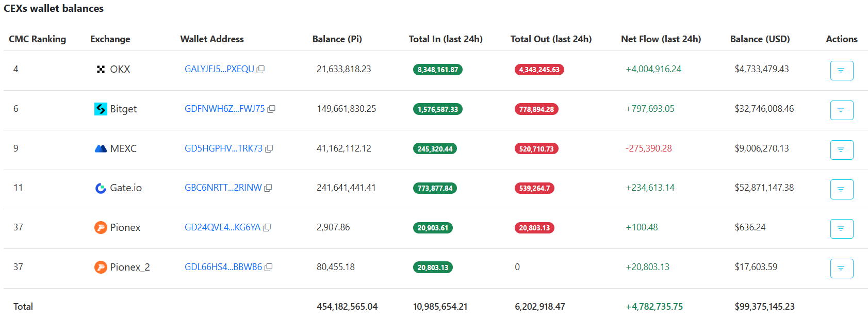Open wallet link GALYJFJ5...PXEQU
This screenshot has height=318, width=868.
[x=219, y=69]
